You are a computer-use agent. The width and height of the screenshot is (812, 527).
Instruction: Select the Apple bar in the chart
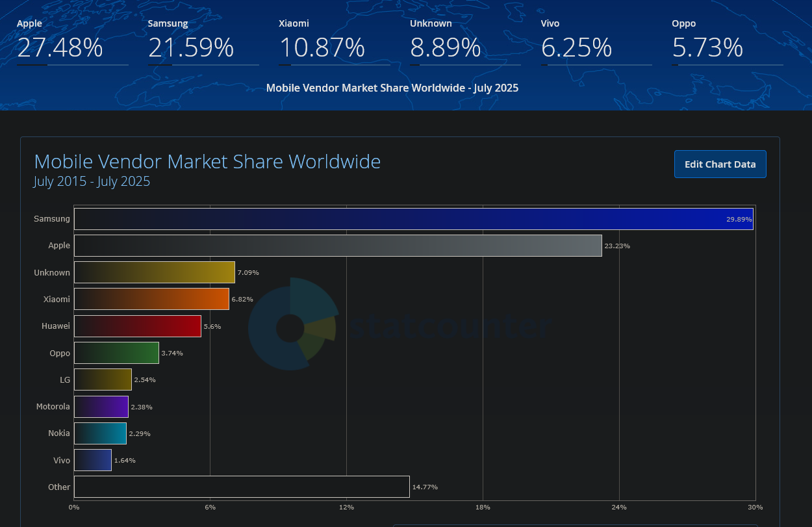click(338, 246)
